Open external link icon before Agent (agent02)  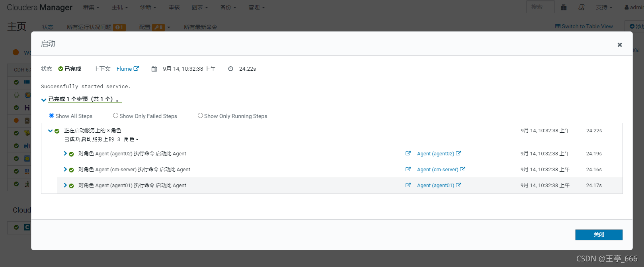408,153
